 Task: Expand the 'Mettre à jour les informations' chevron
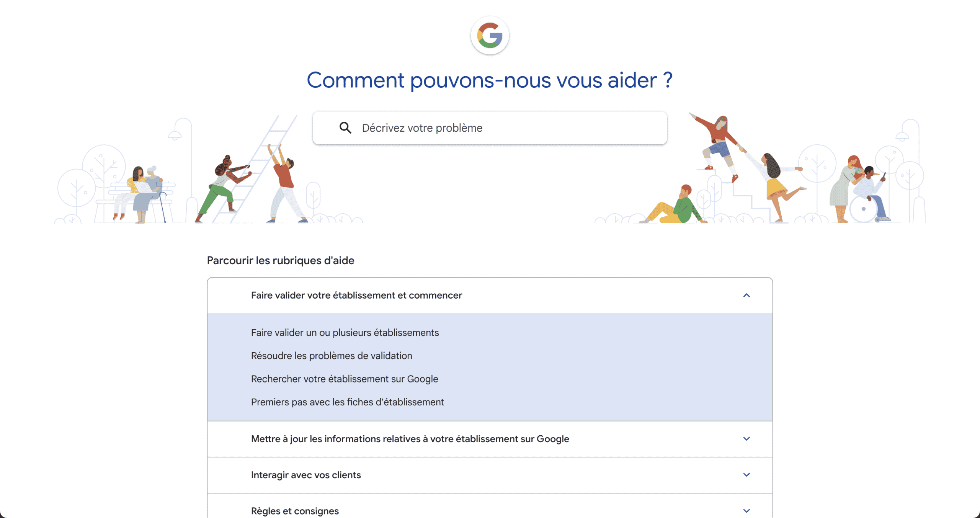tap(746, 439)
